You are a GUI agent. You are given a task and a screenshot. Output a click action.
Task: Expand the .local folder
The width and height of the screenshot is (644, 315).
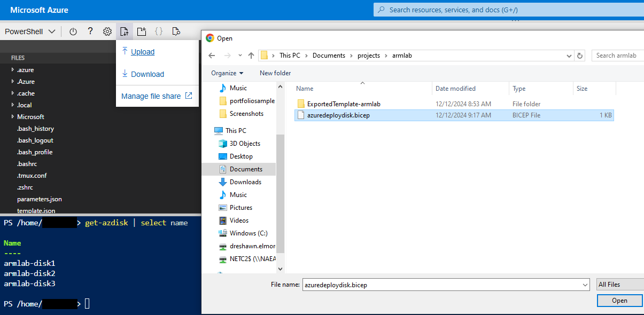[x=13, y=105]
